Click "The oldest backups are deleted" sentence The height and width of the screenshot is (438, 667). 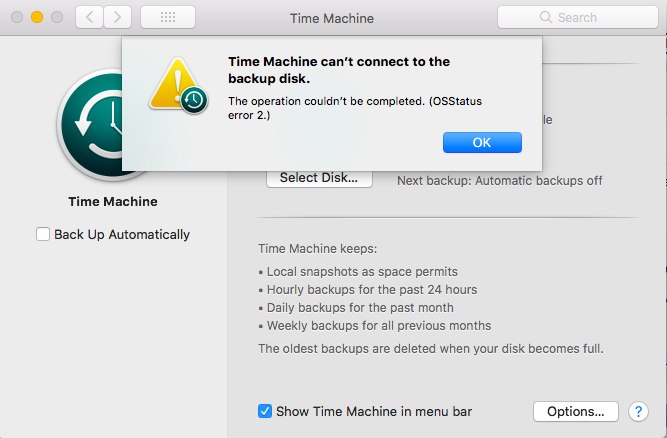click(x=430, y=349)
